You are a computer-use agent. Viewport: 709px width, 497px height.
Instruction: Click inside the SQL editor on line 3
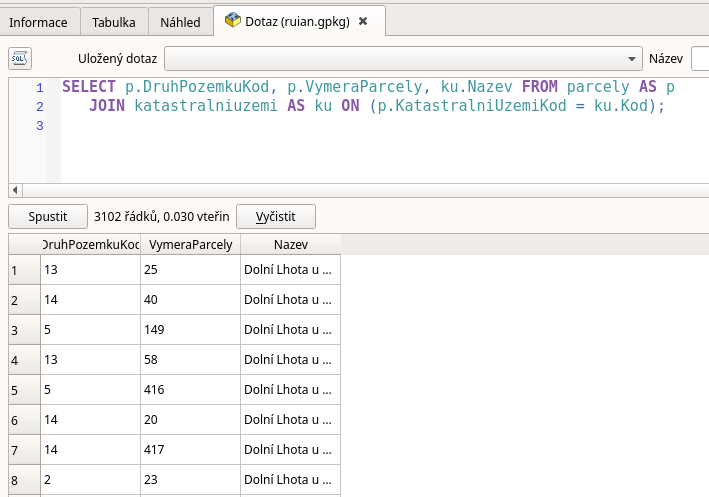pos(384,126)
